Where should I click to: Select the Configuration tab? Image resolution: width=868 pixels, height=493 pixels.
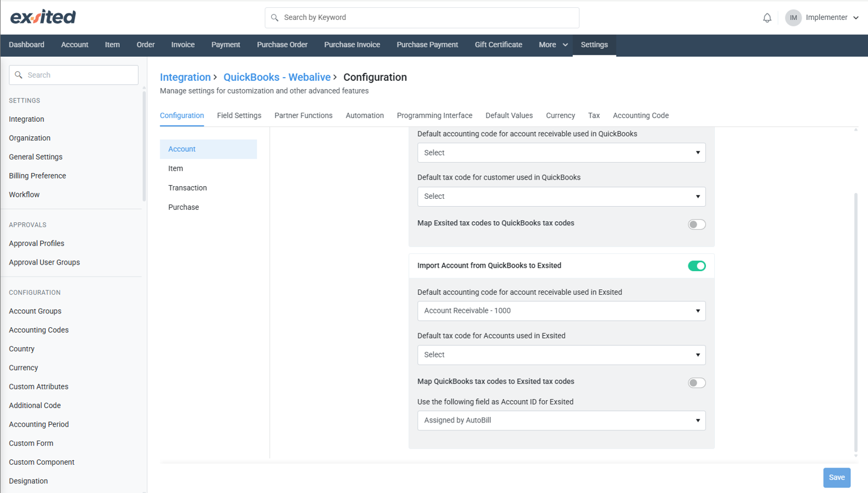tap(182, 116)
